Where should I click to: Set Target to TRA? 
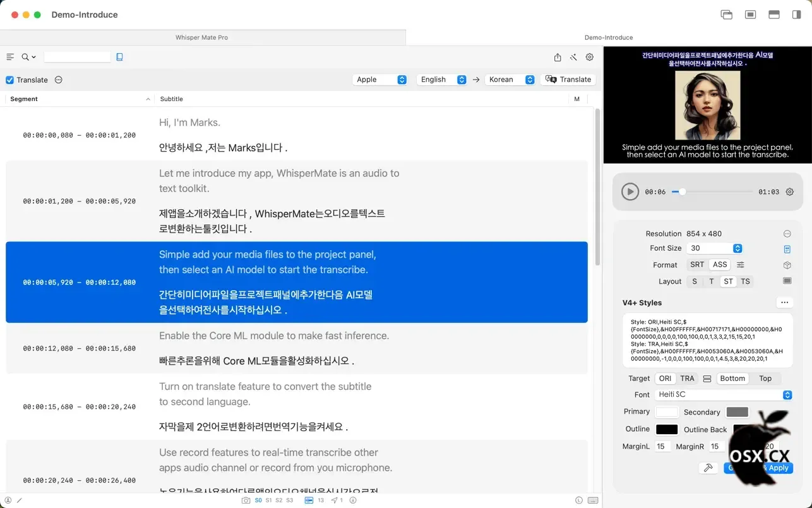click(687, 378)
